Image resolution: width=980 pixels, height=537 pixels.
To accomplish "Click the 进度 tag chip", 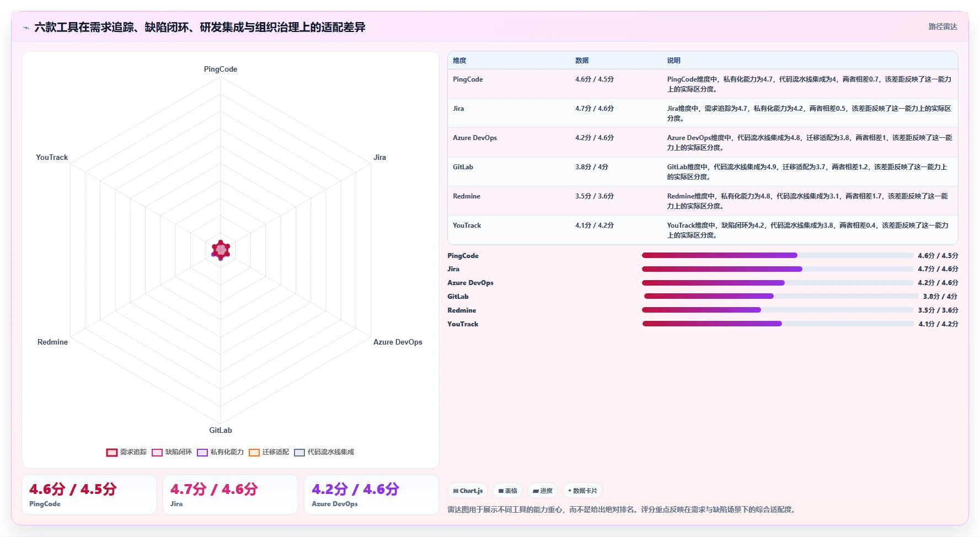I will point(543,491).
